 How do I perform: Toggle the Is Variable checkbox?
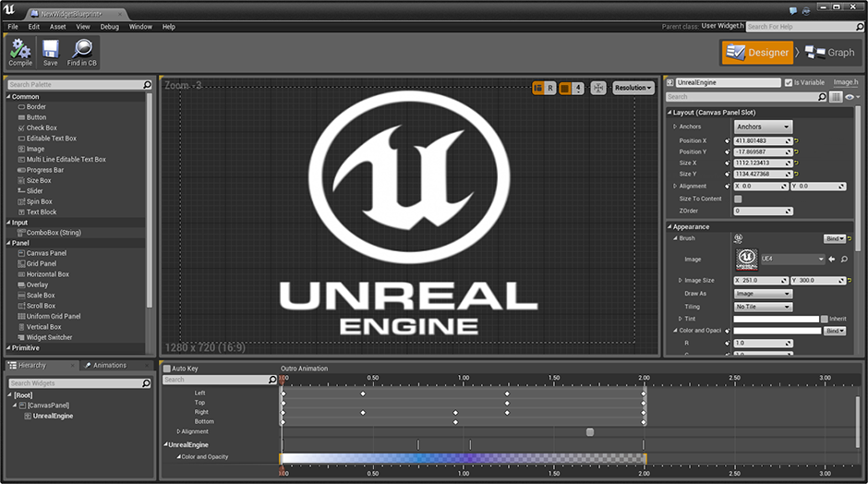788,82
